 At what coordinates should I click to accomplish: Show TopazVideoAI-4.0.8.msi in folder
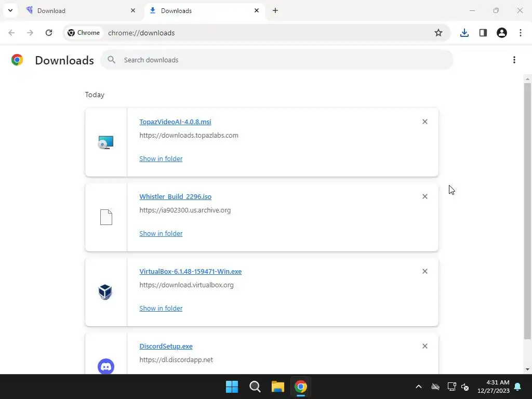[161, 159]
